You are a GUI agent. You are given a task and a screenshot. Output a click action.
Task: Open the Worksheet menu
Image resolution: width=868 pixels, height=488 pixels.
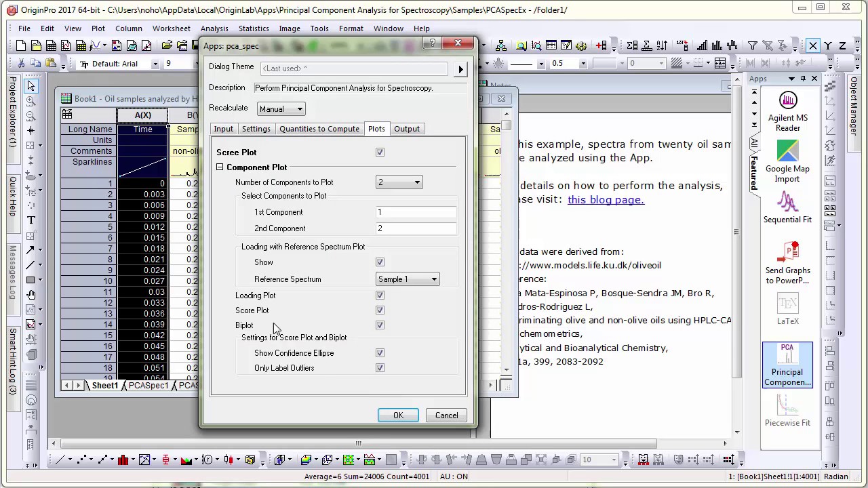[172, 28]
